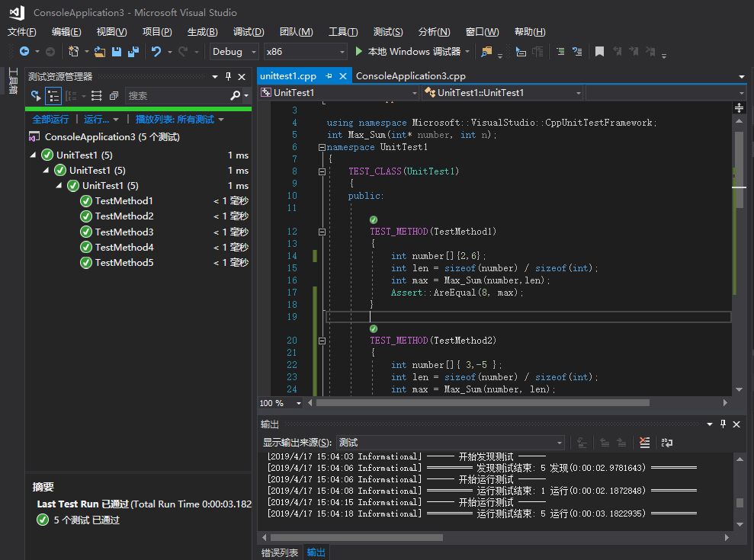The height and width of the screenshot is (560, 754).
Task: Select TestMethod3 in test list
Action: point(124,232)
